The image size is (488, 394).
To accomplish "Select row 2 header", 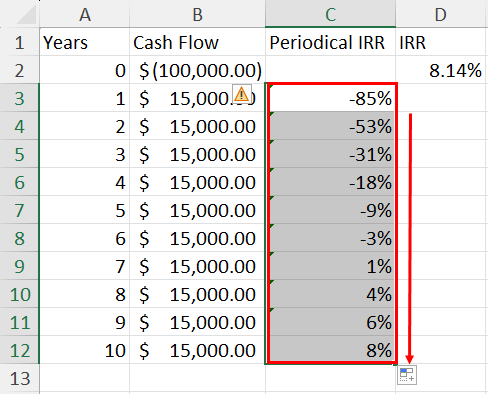I will (19, 70).
